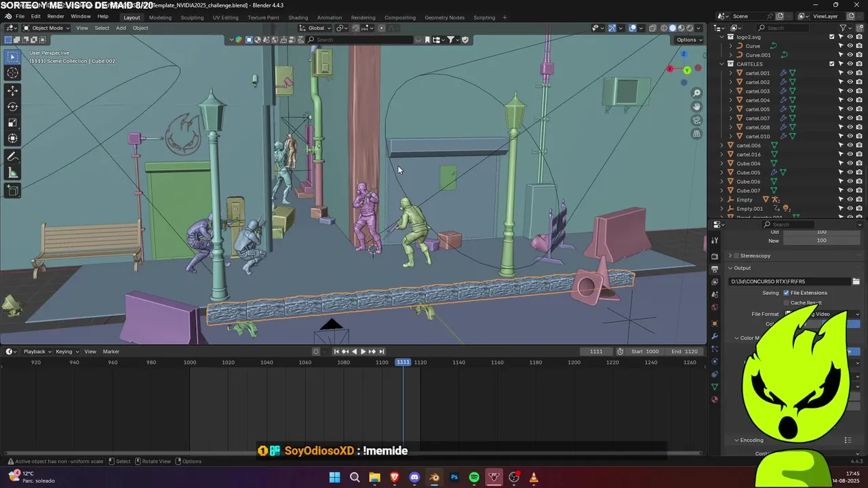Select the Annotate tool
The image size is (868, 488).
(x=13, y=157)
